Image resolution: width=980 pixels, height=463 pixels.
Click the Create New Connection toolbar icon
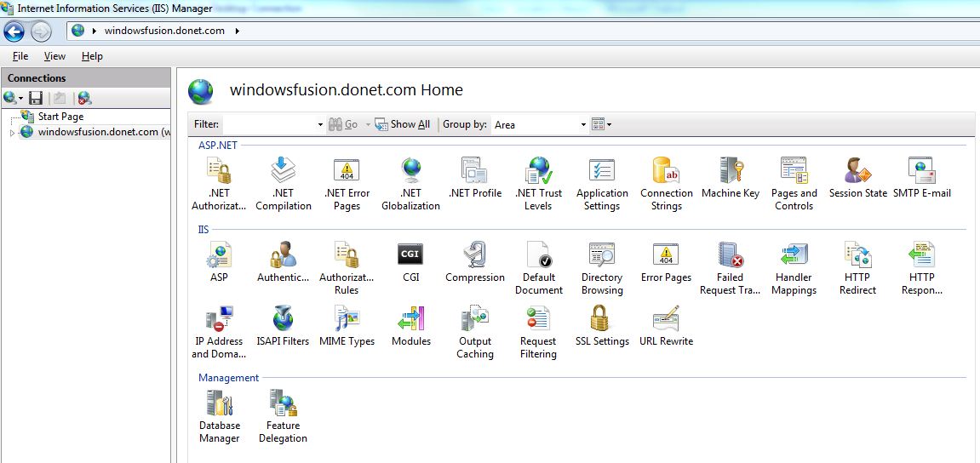tap(13, 98)
